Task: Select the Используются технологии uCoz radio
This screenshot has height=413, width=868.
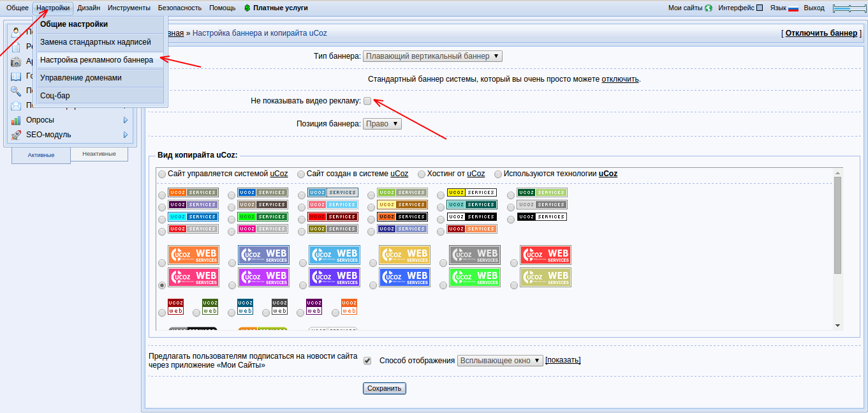Action: pyautogui.click(x=497, y=174)
